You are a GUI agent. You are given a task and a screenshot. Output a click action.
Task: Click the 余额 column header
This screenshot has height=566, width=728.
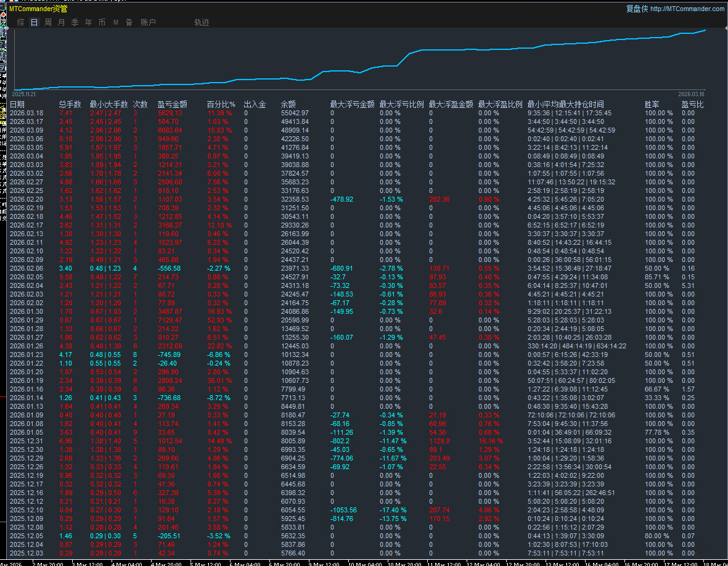click(x=288, y=104)
